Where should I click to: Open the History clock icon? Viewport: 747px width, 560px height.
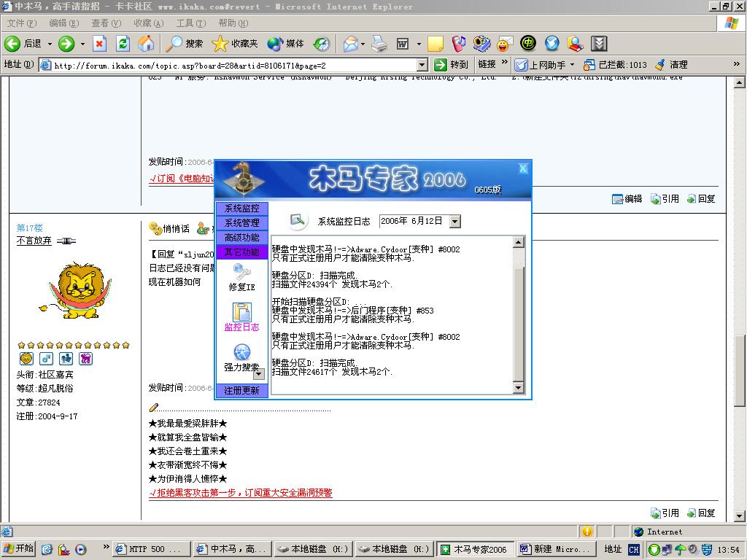pyautogui.click(x=322, y=44)
